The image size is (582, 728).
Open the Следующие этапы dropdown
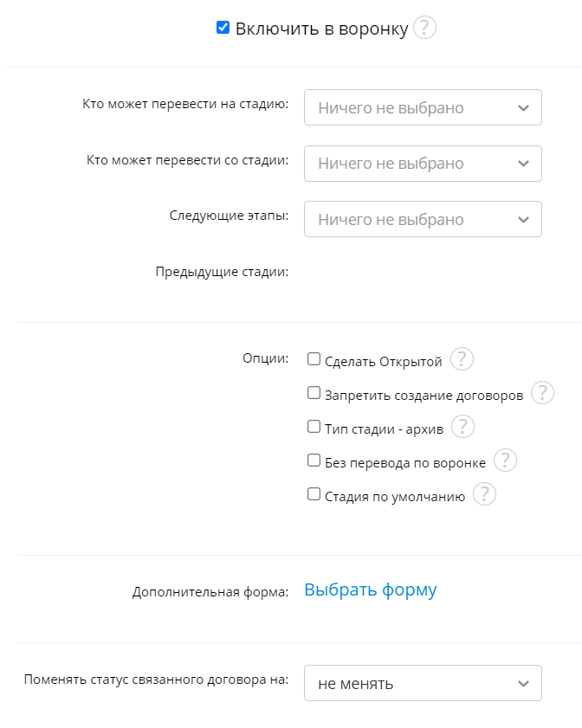[x=423, y=219]
